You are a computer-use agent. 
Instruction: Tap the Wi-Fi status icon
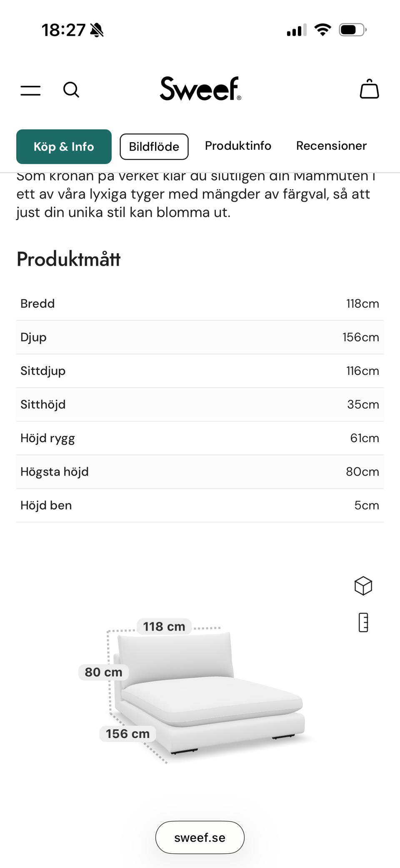coord(322,30)
